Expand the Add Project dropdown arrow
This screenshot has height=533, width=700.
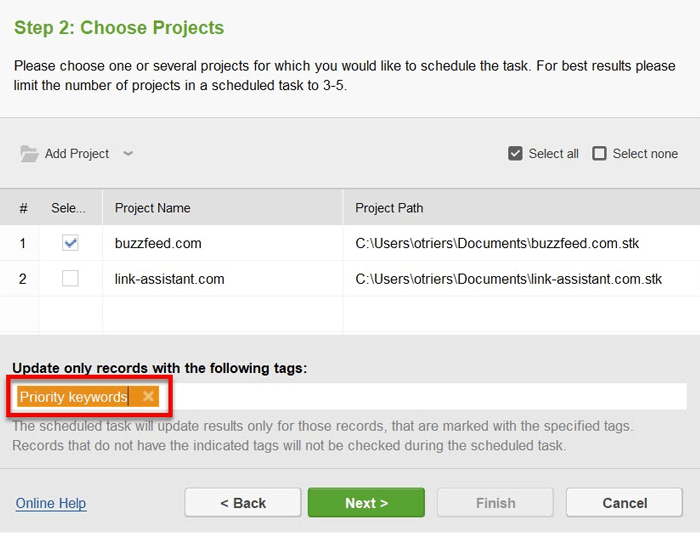[x=128, y=154]
